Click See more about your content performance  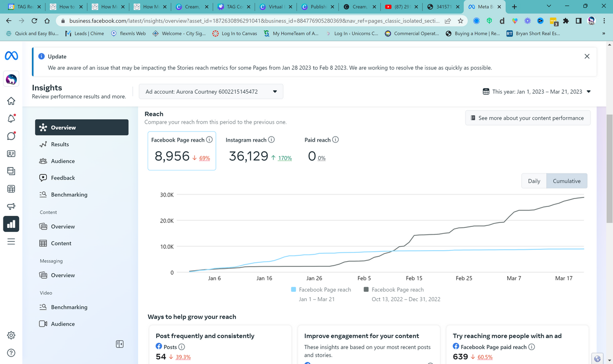527,118
